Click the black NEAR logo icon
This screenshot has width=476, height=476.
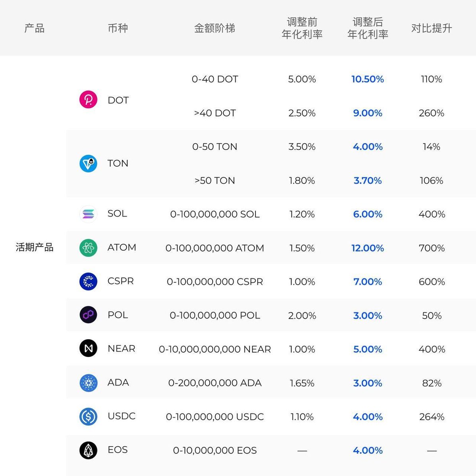88,349
